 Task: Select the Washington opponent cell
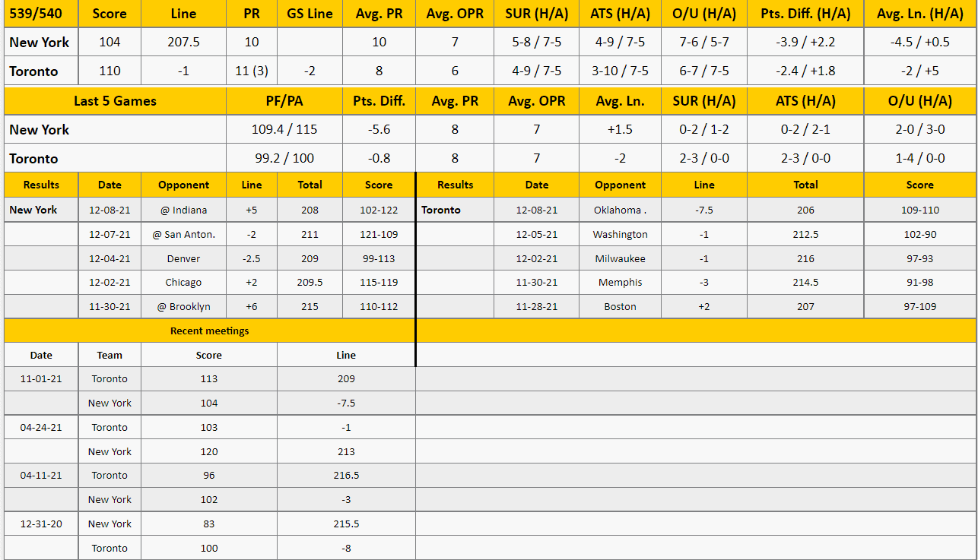click(620, 235)
